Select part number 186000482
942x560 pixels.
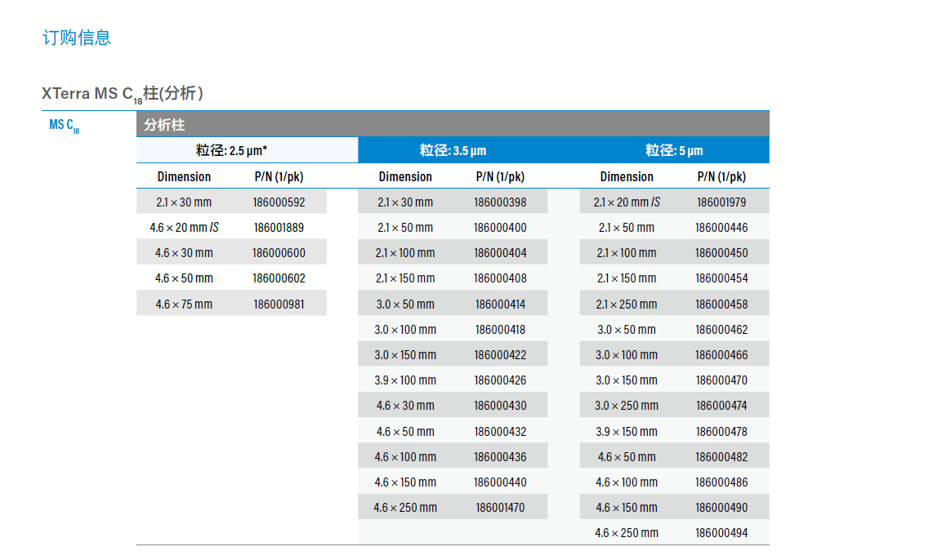[x=721, y=457]
